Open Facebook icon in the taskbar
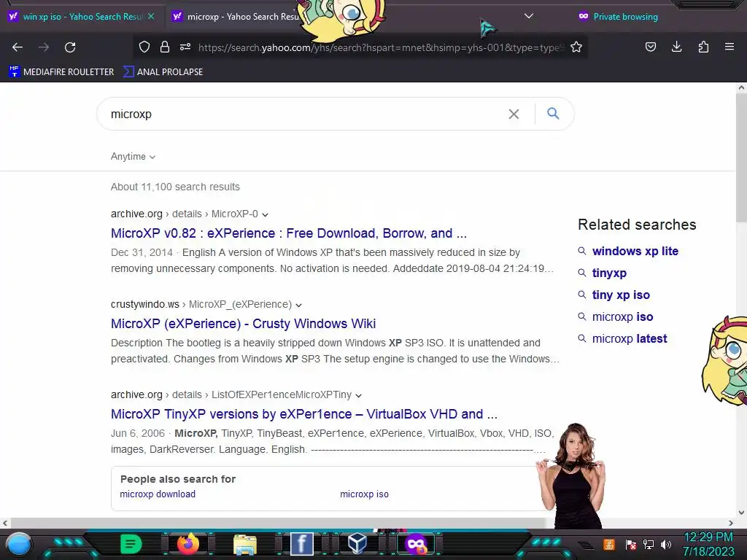The width and height of the screenshot is (747, 560). coord(302,544)
